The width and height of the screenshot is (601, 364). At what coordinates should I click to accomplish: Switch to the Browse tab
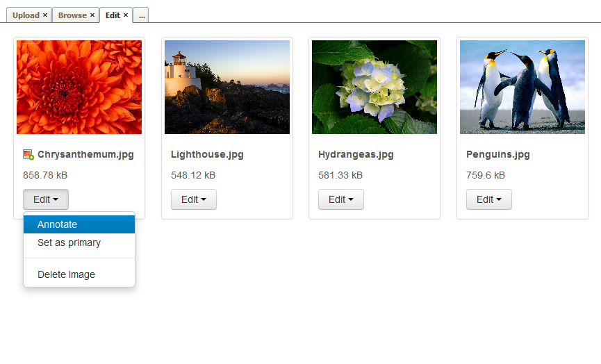click(72, 15)
